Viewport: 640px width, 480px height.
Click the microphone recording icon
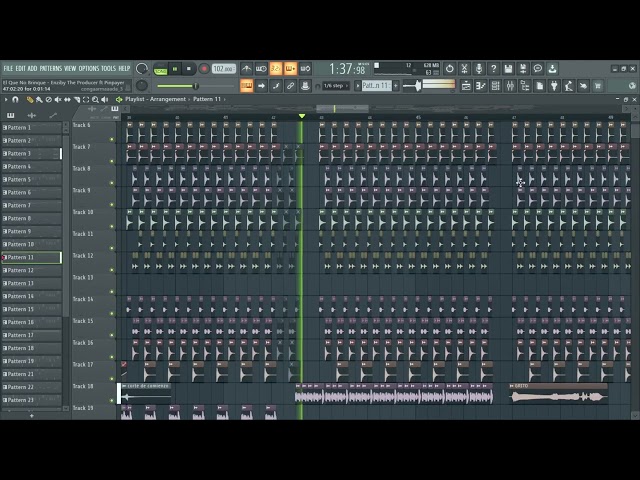[479, 69]
